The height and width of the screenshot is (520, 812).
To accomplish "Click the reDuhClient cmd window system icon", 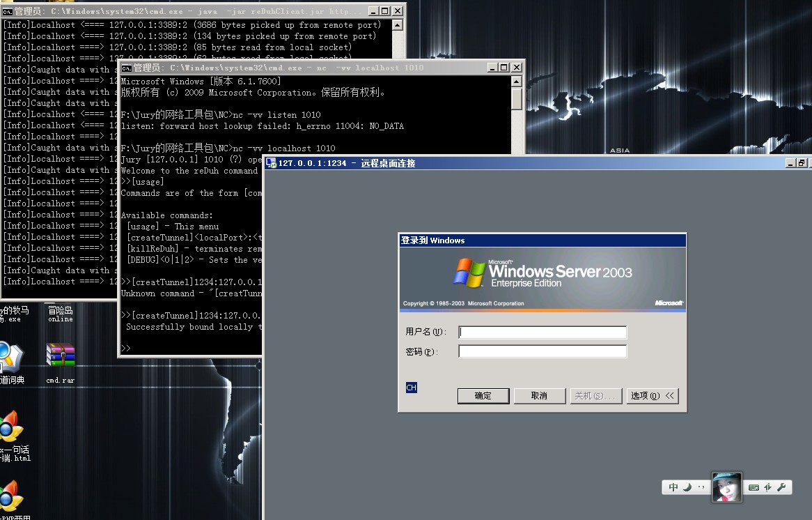I will point(7,11).
